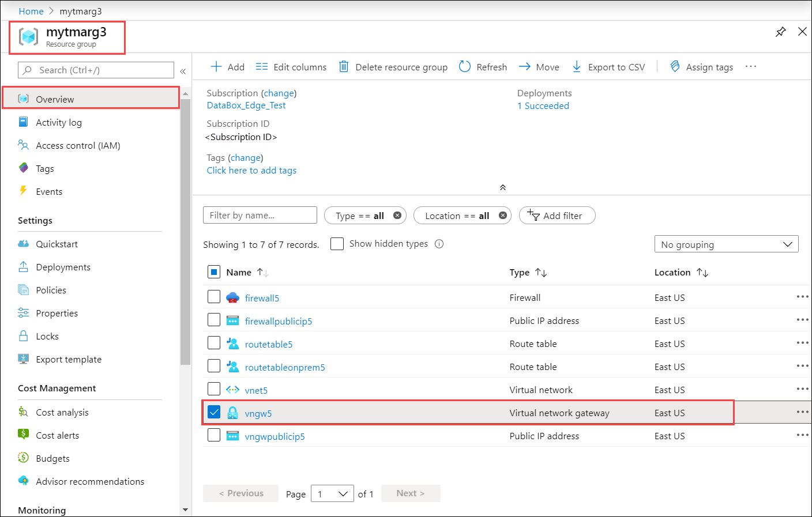The height and width of the screenshot is (517, 812).
Task: Pin the mytmarg3 blade to dashboard
Action: click(x=781, y=32)
